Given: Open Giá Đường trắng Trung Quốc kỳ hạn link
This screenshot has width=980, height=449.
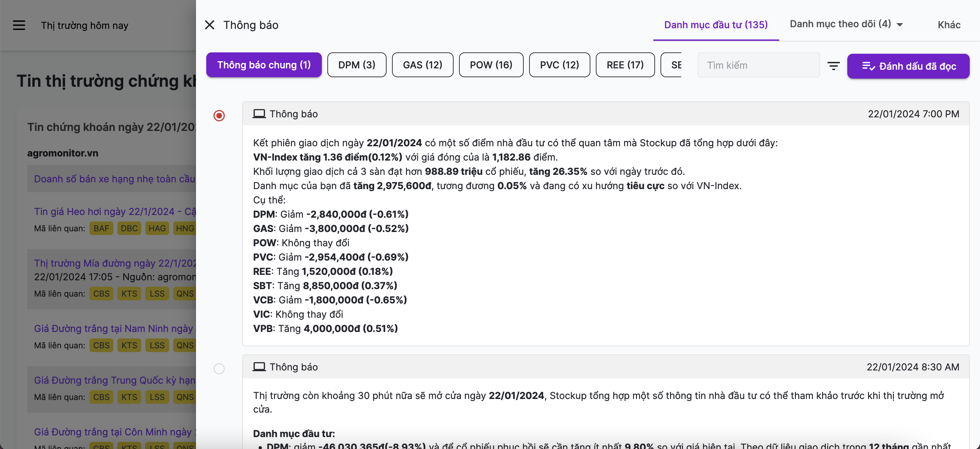Looking at the screenshot, I should tap(115, 380).
